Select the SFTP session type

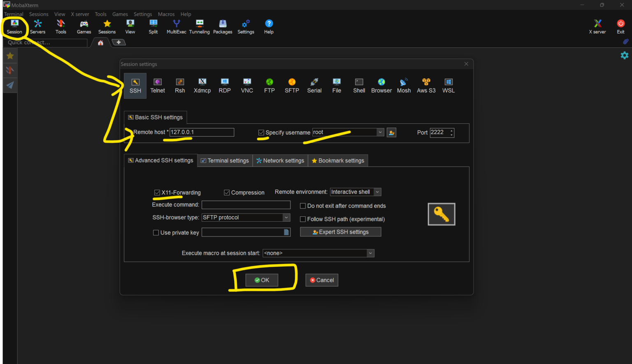click(x=292, y=86)
